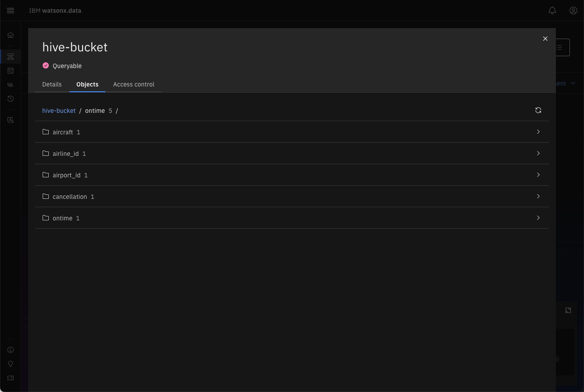Expand the airline_id folder chevron
The image size is (584, 392).
(538, 153)
